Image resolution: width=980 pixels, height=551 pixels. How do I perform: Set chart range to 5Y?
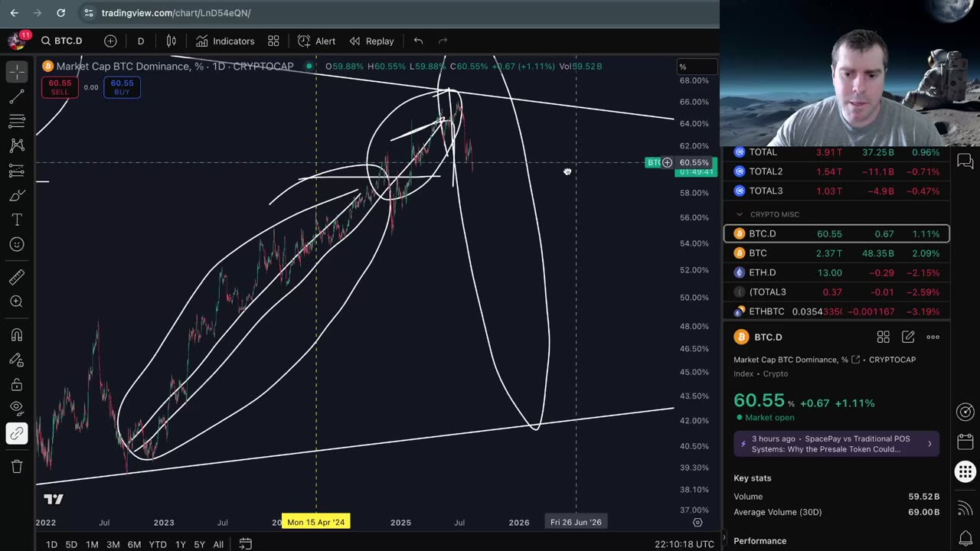click(199, 544)
